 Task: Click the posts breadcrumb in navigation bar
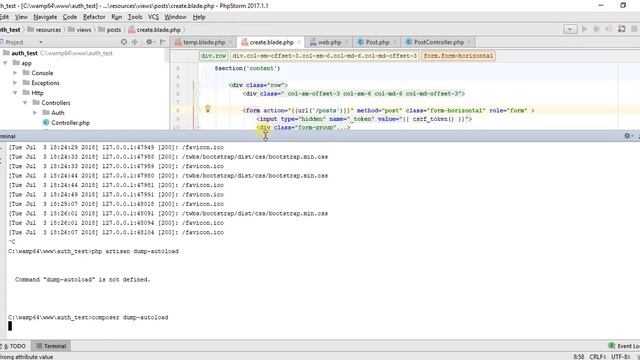point(110,30)
